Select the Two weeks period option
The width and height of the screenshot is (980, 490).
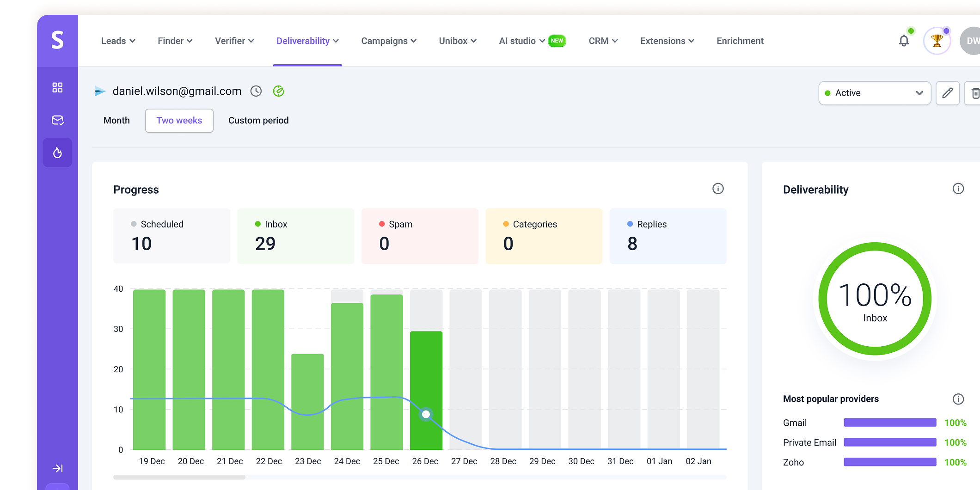(x=179, y=121)
